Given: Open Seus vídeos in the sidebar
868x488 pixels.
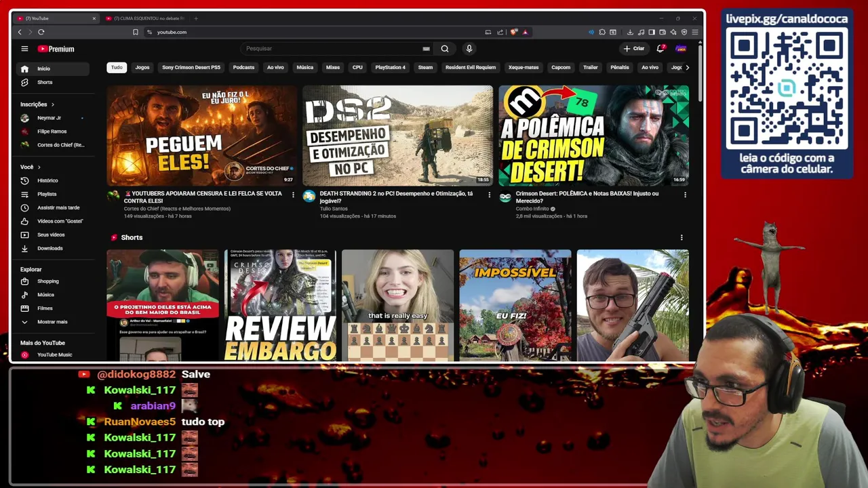Looking at the screenshot, I should coord(53,235).
